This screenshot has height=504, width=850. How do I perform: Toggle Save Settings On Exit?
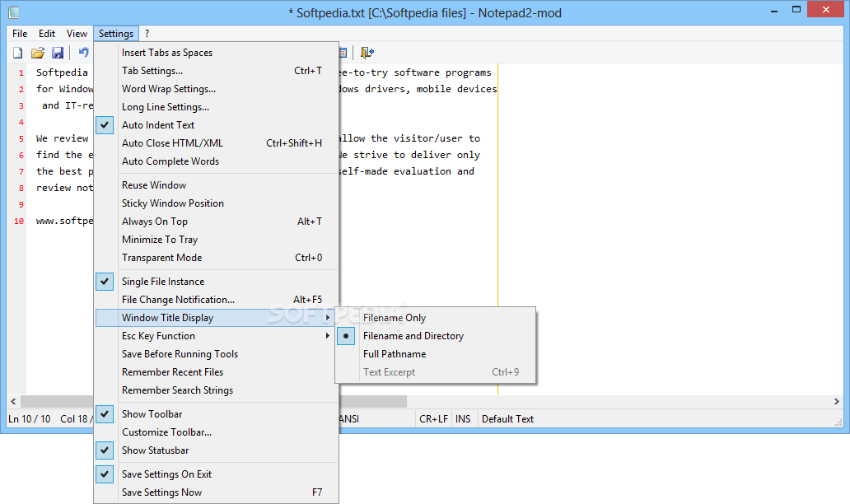pyautogui.click(x=217, y=474)
